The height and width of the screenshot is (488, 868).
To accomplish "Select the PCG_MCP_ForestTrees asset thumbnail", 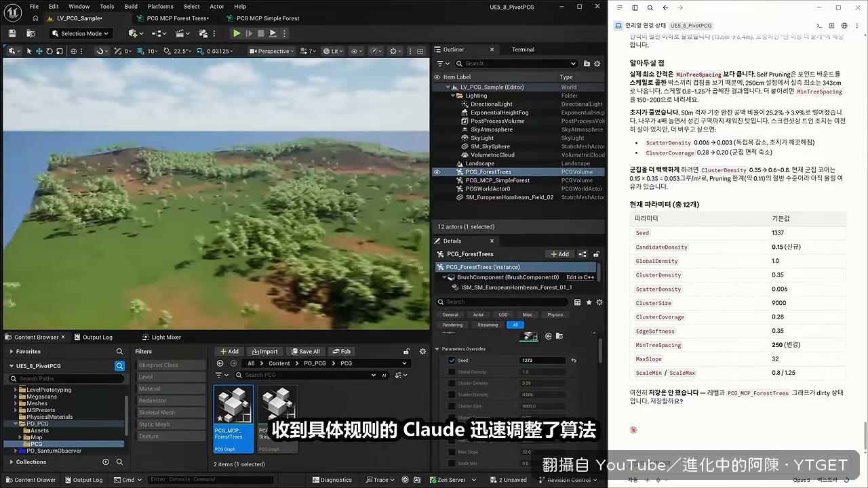I will 233,419.
